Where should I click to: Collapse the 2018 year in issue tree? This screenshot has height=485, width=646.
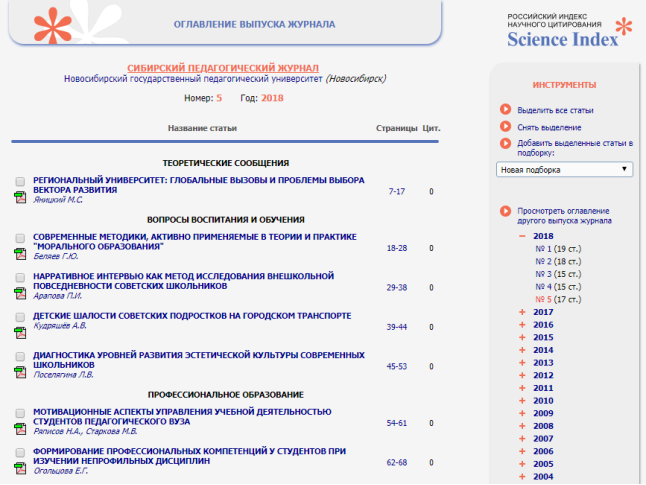coord(522,236)
